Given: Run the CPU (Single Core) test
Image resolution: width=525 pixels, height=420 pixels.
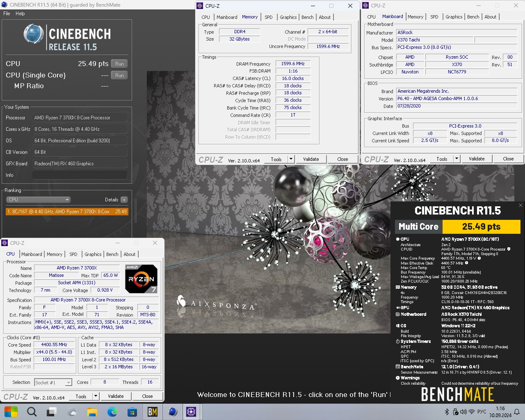Looking at the screenshot, I should 119,75.
